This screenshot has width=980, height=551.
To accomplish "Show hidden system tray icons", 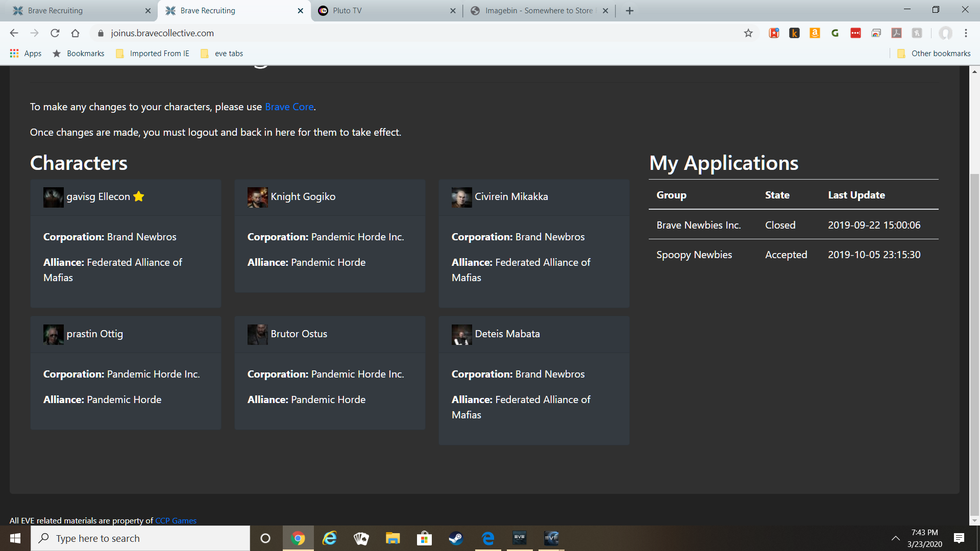I will click(x=895, y=538).
